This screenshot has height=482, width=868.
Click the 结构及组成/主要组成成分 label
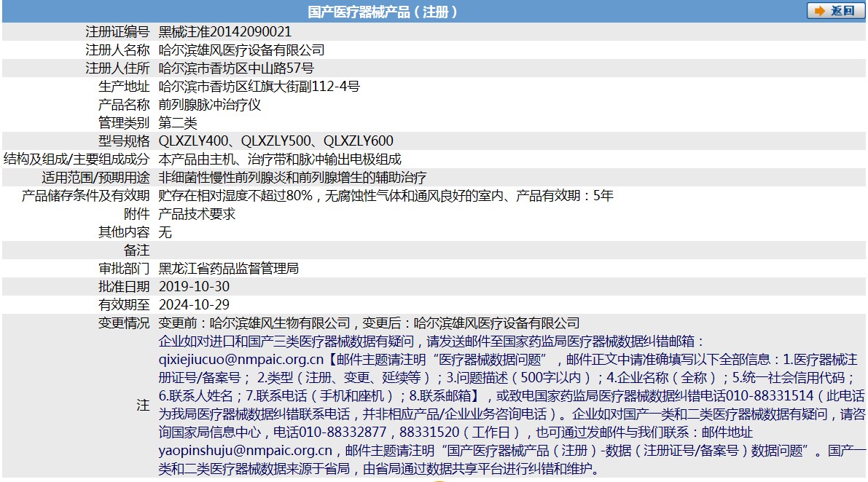(x=77, y=159)
